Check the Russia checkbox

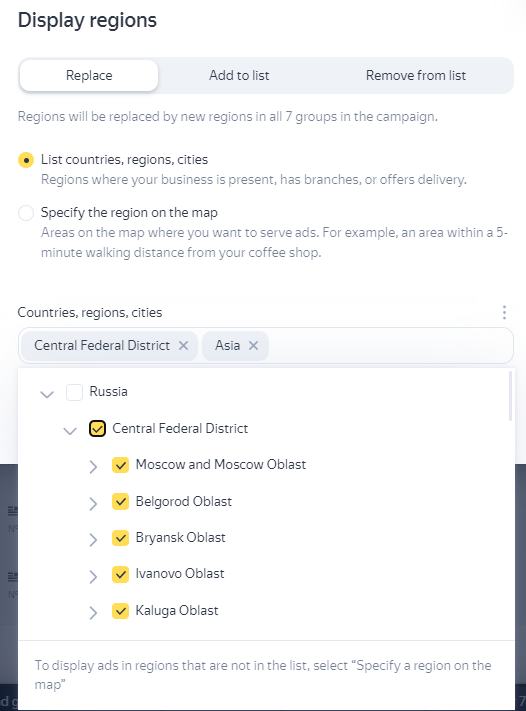74,392
